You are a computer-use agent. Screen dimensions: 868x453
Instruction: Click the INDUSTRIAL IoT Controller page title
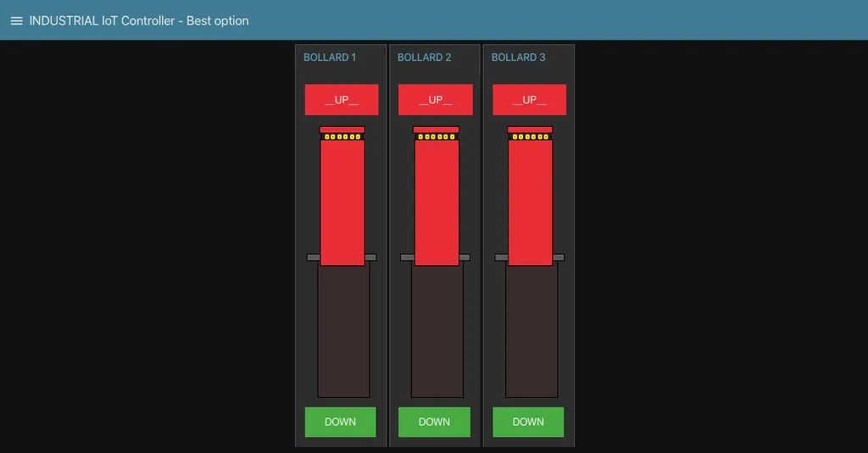coord(139,20)
